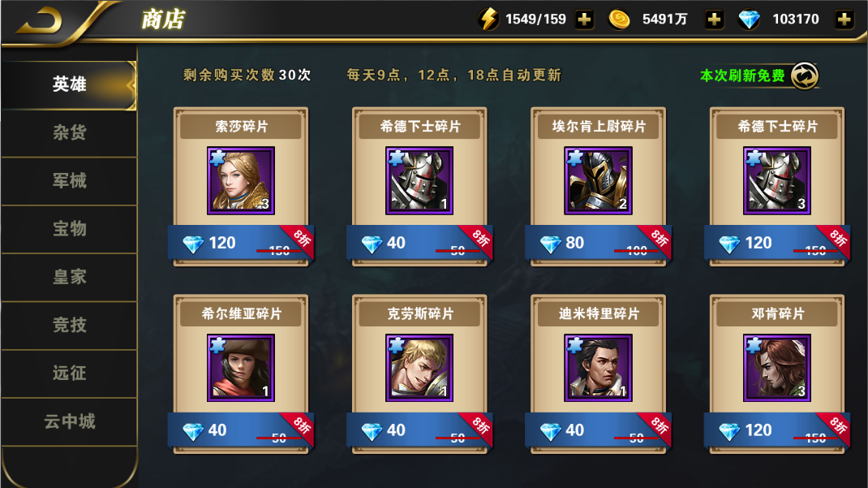Image resolution: width=868 pixels, height=488 pixels.
Task: Open the 皇家 shop tab
Action: tap(69, 277)
